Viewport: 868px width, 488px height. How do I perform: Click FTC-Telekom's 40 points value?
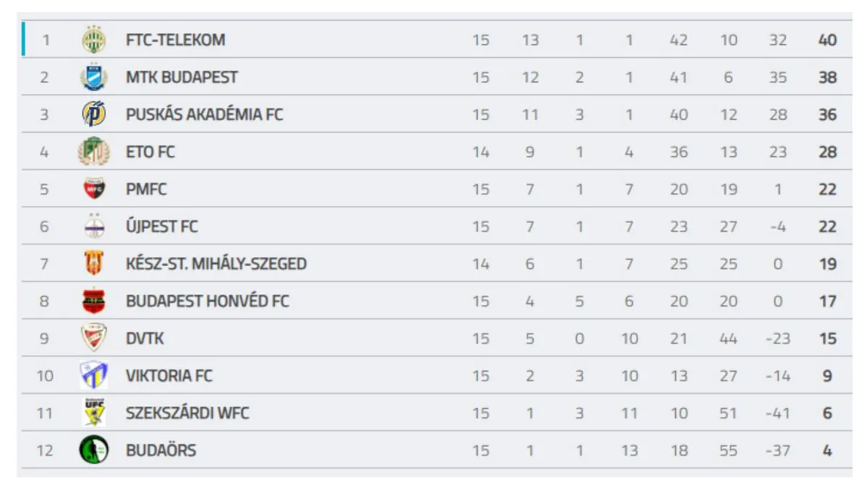[x=827, y=40]
